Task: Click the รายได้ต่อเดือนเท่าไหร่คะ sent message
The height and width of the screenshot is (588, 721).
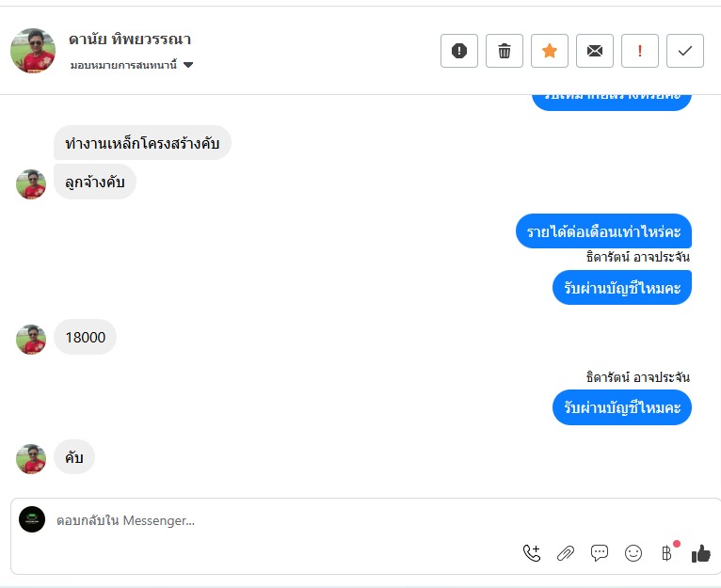Action: click(x=603, y=231)
